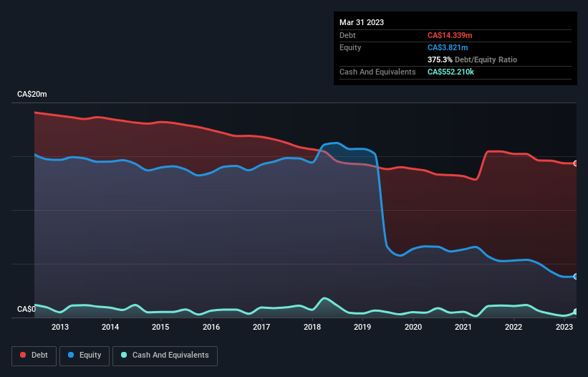Click the red dot in Debt legend
The height and width of the screenshot is (377, 588).
tap(23, 355)
